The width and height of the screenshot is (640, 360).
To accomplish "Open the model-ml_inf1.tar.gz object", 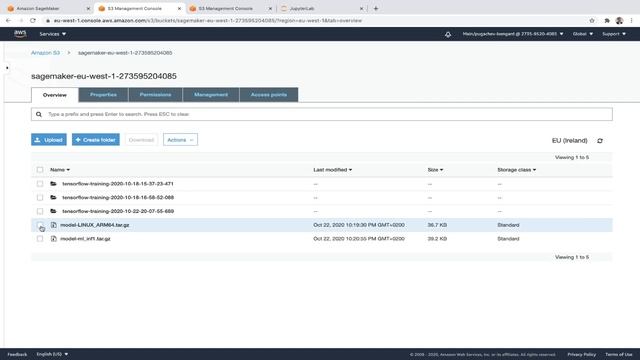I will 85,239.
